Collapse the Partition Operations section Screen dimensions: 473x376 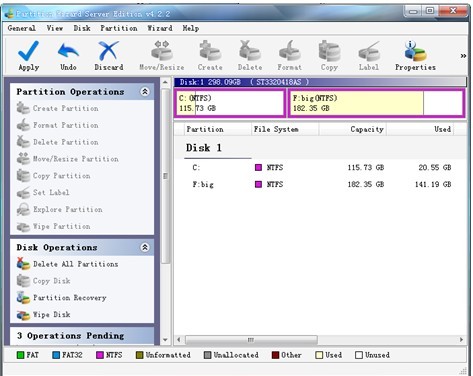click(145, 92)
